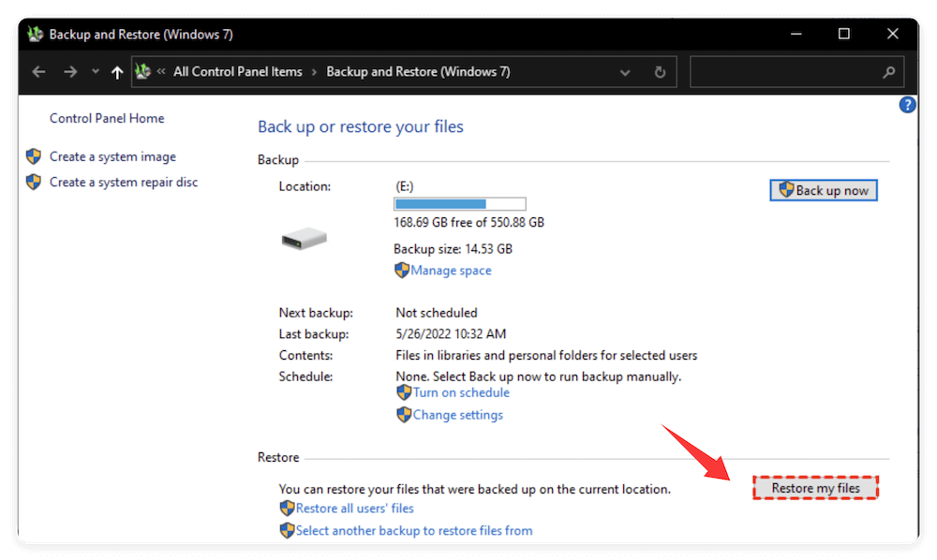
Task: Open All Control Panel Items from breadcrumb
Action: (x=239, y=71)
